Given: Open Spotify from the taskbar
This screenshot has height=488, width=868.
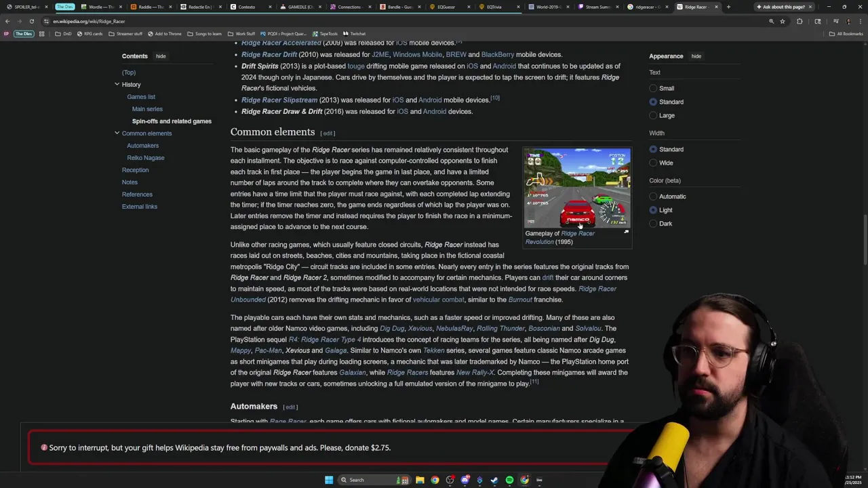Looking at the screenshot, I should point(509,480).
